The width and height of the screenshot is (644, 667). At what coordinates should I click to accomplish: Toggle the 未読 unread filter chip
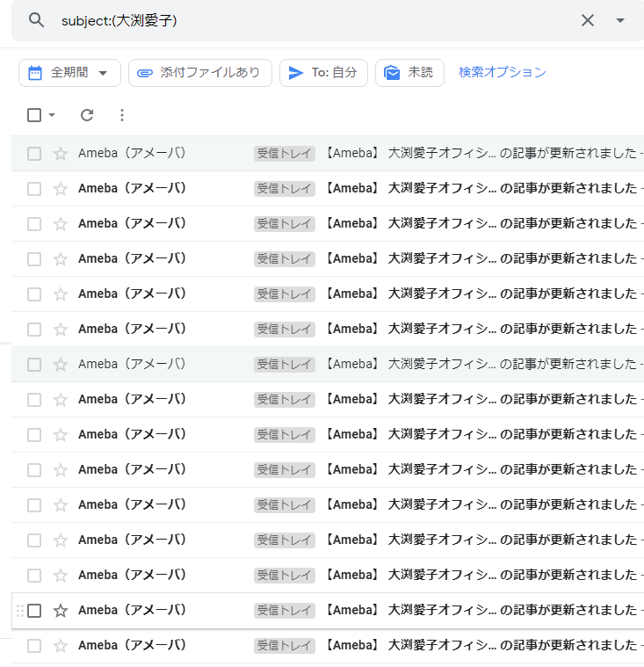(409, 73)
